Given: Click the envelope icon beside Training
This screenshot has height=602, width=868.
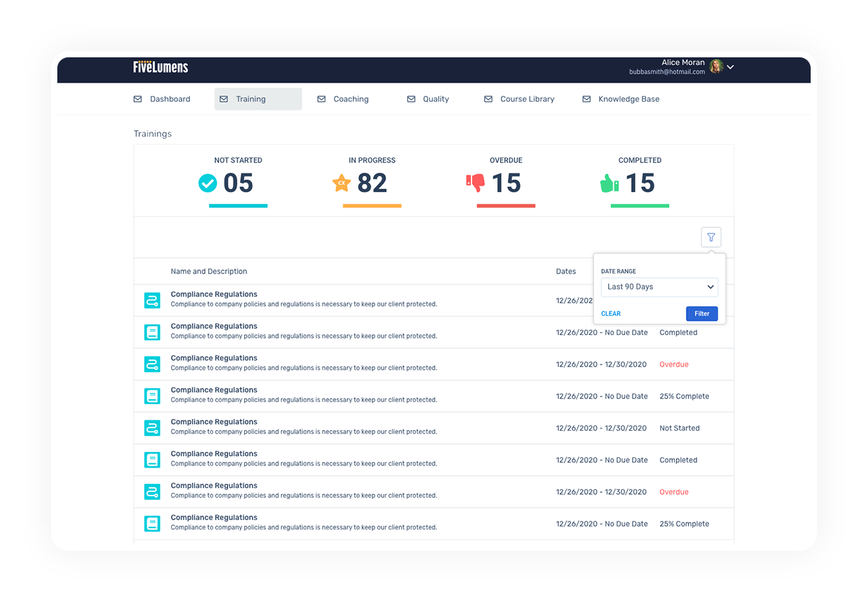Looking at the screenshot, I should click(x=224, y=99).
